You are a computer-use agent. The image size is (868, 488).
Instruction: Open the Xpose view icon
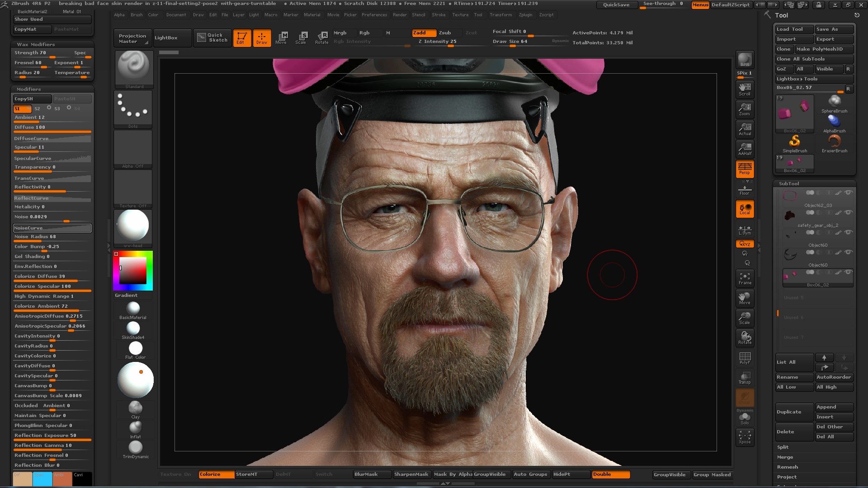click(x=745, y=437)
